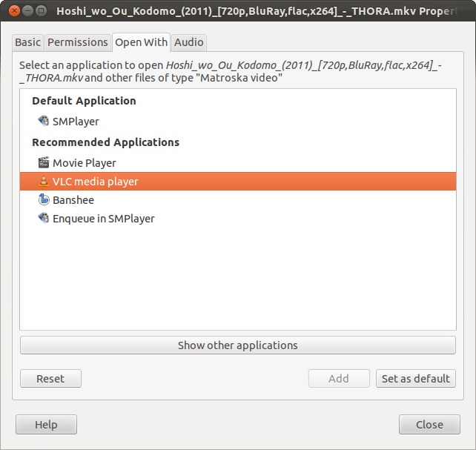Switch to the Basic tab
The height and width of the screenshot is (450, 476).
click(27, 42)
